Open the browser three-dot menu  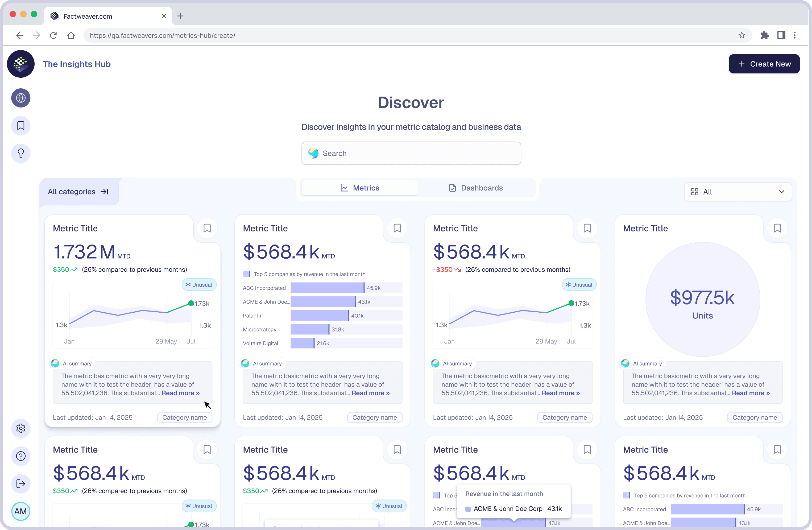tap(795, 35)
